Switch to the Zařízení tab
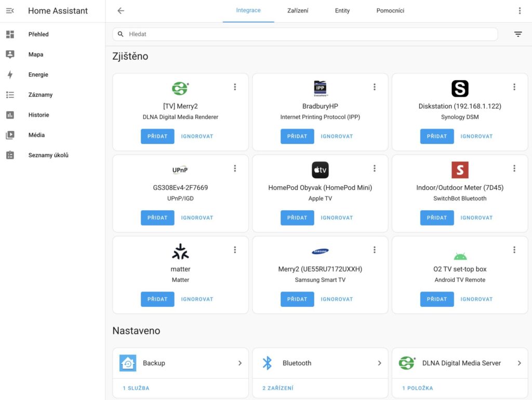Viewport: 532px width, 400px height. point(298,10)
